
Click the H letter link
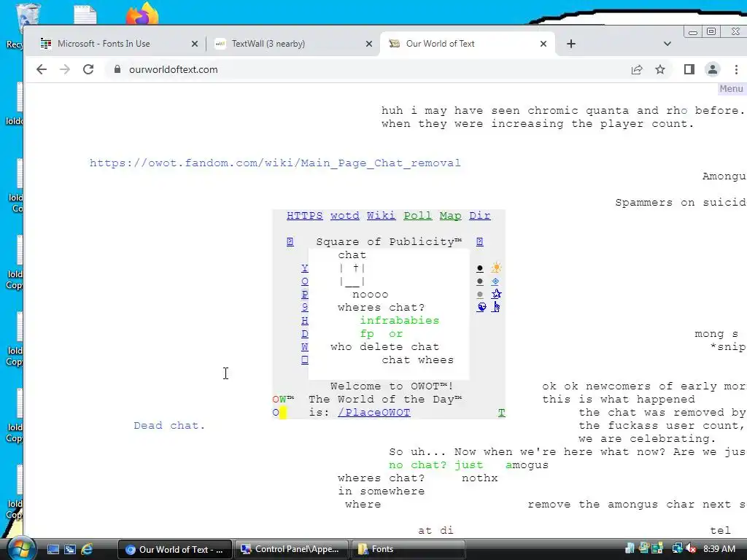305,321
